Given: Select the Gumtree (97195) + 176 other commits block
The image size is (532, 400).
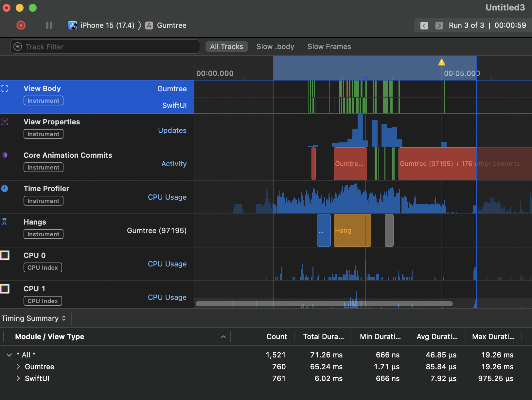Looking at the screenshot, I should coord(465,164).
